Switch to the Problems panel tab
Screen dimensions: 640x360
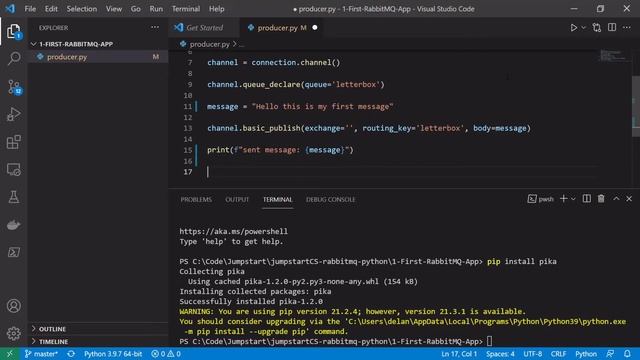pos(196,200)
